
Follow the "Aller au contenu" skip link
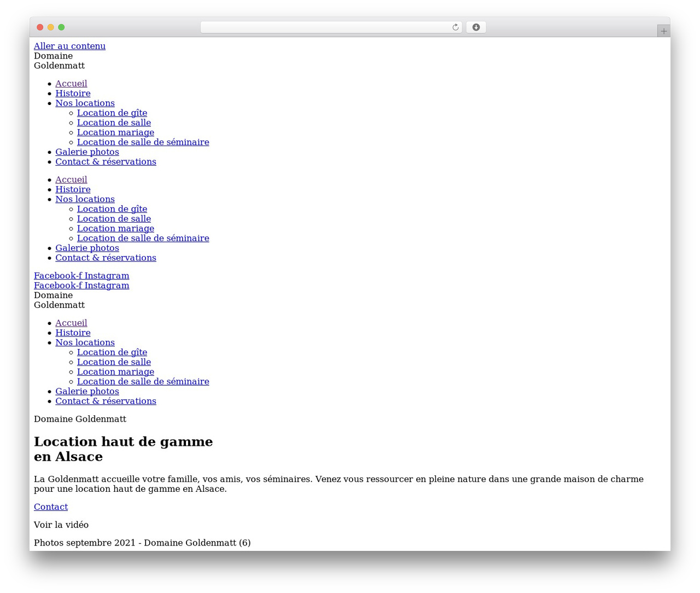pos(69,46)
